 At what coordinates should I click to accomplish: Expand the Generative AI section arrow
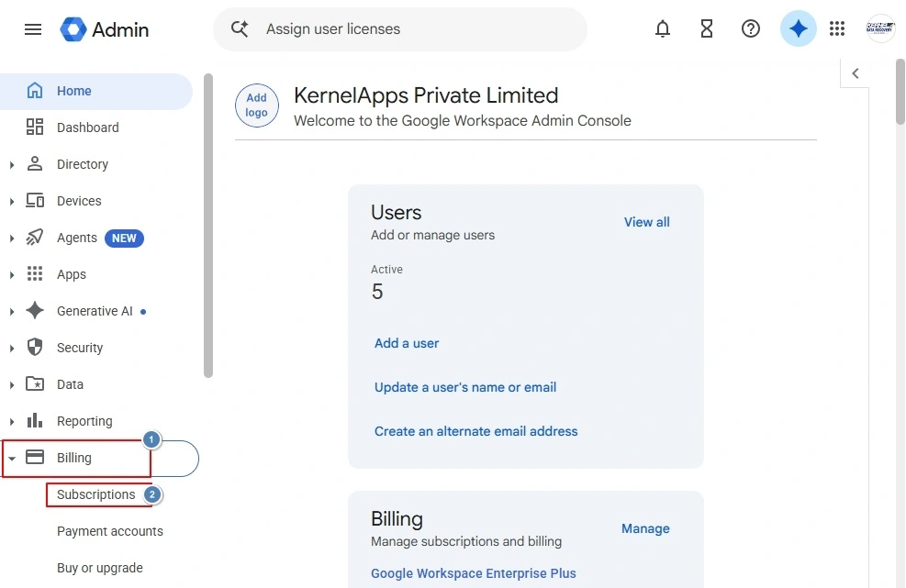pos(12,311)
